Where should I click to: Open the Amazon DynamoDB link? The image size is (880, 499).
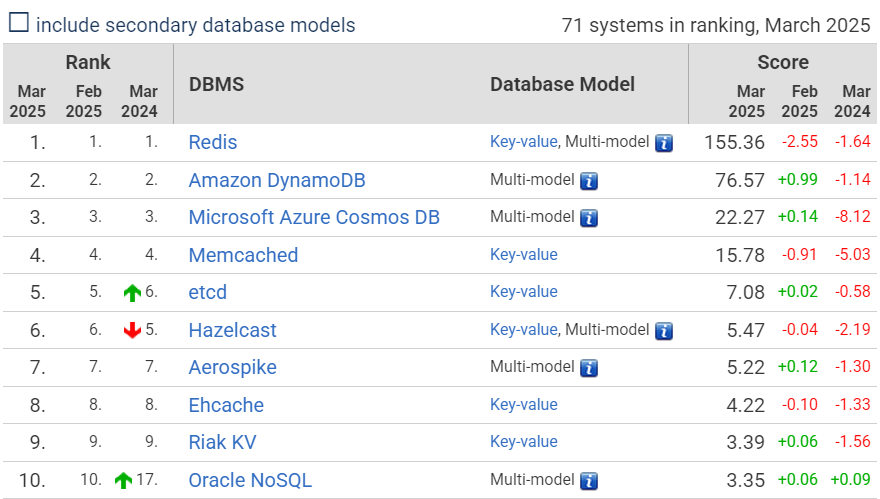277,180
